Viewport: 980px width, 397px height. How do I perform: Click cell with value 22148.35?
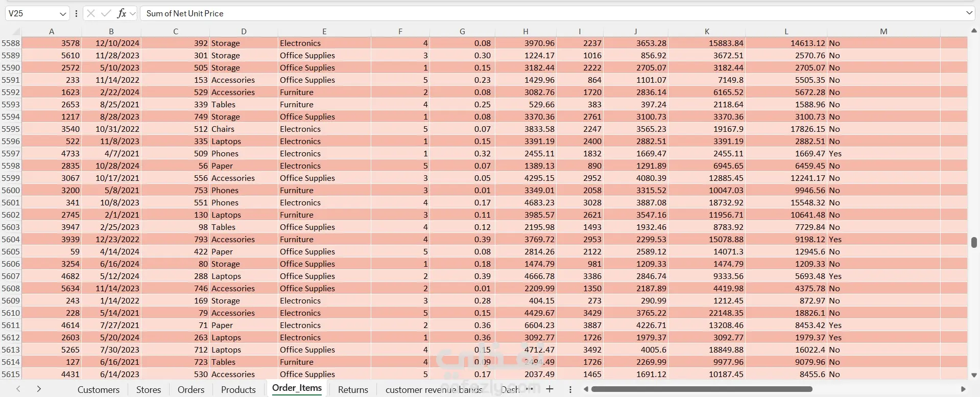click(707, 313)
